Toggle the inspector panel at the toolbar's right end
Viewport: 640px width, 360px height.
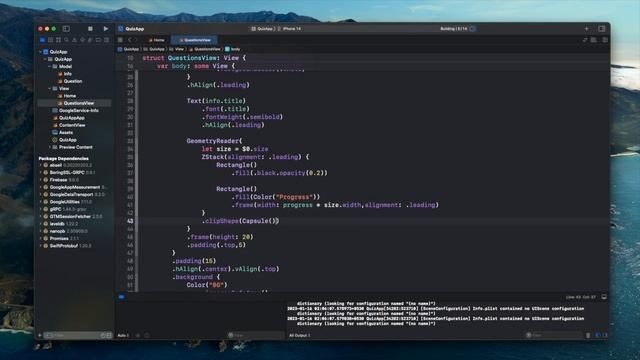point(602,29)
